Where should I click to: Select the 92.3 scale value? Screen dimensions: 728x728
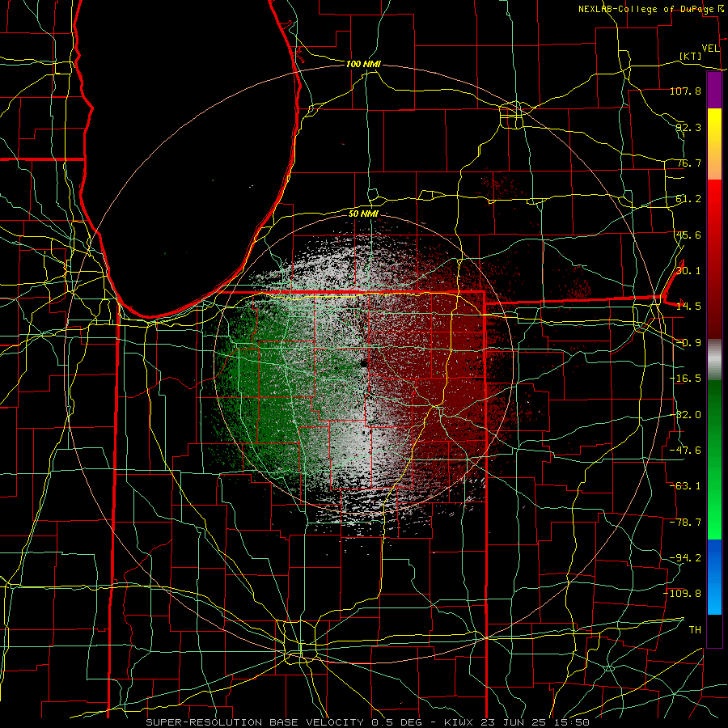(x=688, y=127)
